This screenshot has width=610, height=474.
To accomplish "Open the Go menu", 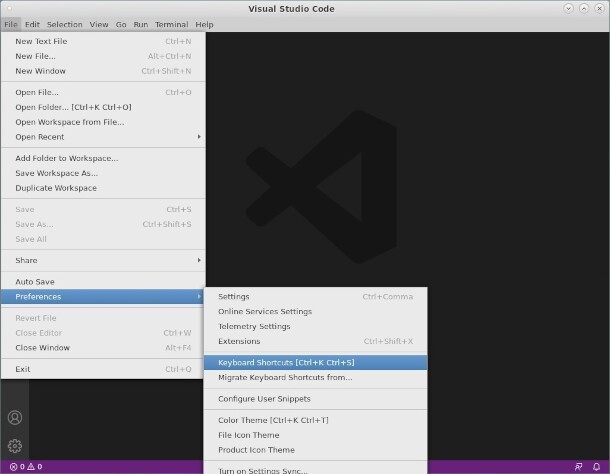I will (x=121, y=25).
